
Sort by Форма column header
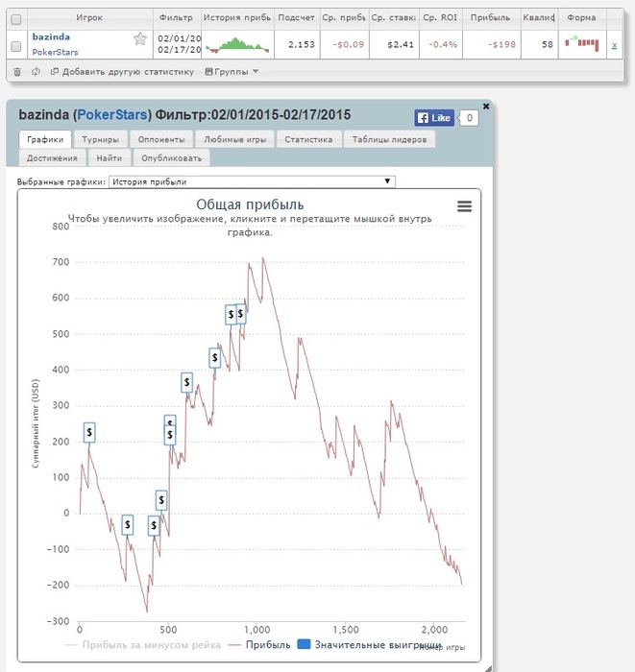click(x=582, y=18)
